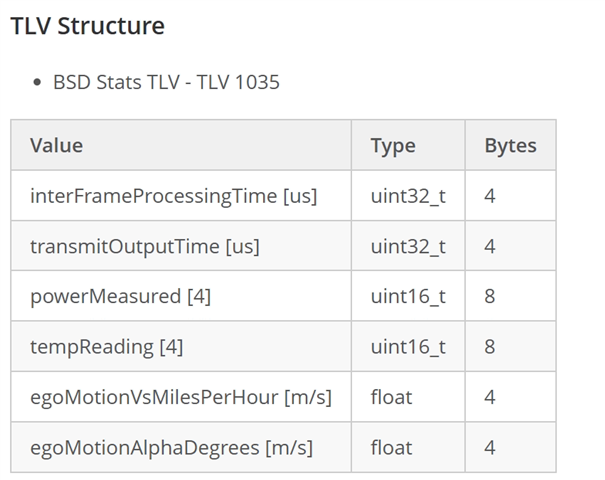
Task: Select the egoMotionVsMilesPerHour [m/s] cell
Action: tap(180, 397)
